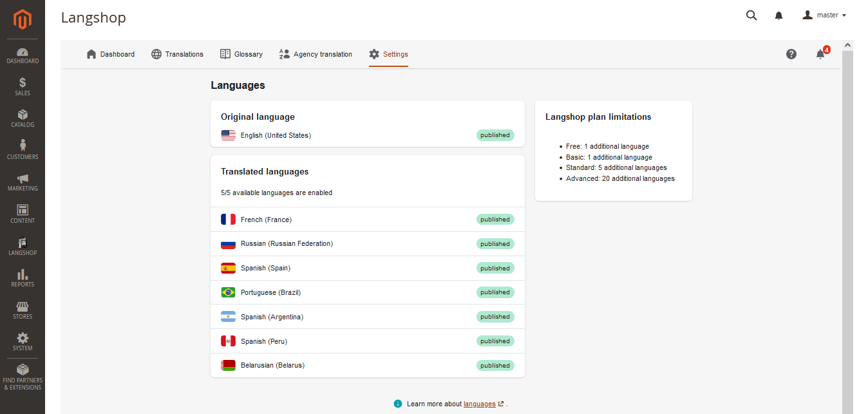
Task: Open the Stores sidebar menu
Action: click(x=23, y=310)
